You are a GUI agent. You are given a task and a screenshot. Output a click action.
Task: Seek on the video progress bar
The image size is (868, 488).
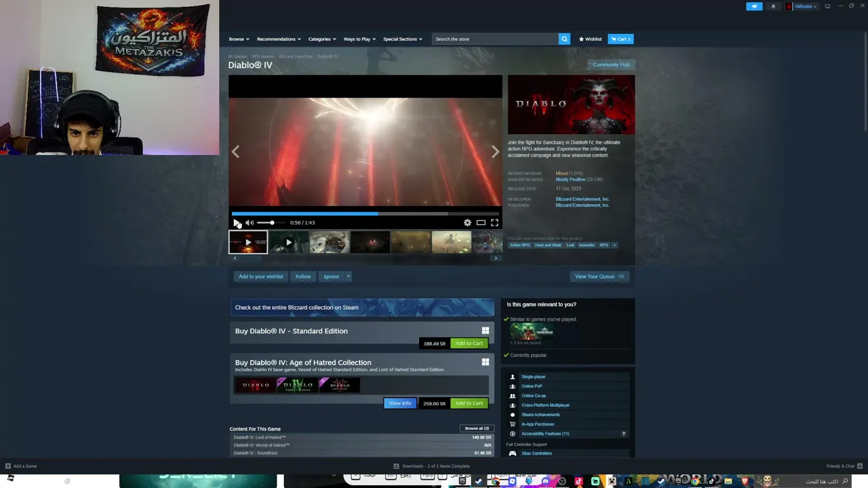click(365, 213)
